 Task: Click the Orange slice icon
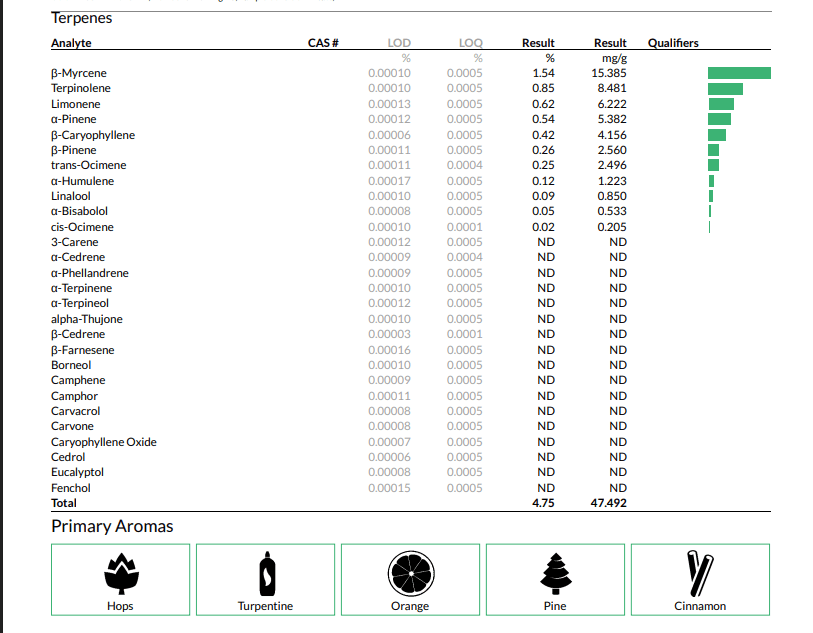[x=411, y=573]
